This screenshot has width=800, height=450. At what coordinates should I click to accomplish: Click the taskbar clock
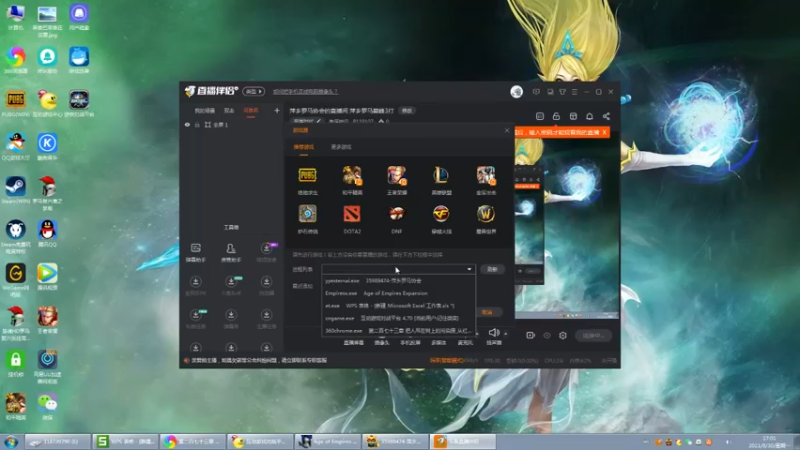tap(769, 442)
